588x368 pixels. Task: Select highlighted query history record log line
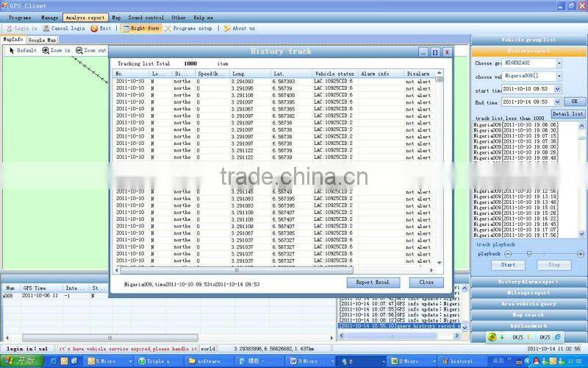[x=399, y=326]
